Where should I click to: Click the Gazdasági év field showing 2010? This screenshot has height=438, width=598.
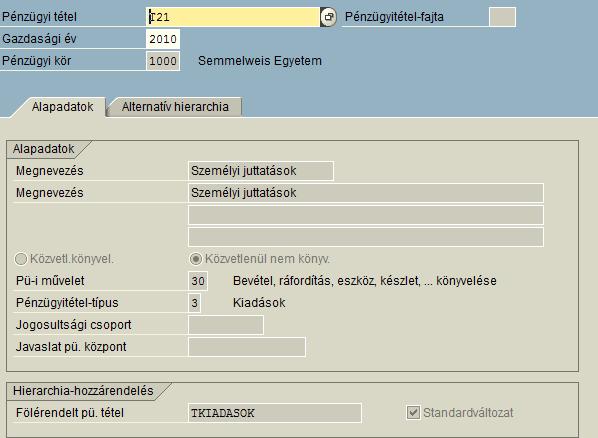(163, 39)
